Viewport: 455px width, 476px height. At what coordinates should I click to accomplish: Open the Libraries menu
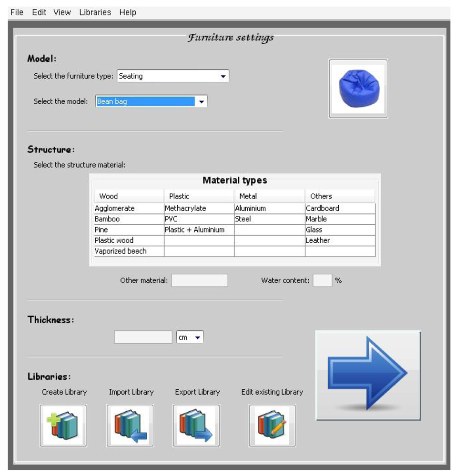(x=95, y=12)
